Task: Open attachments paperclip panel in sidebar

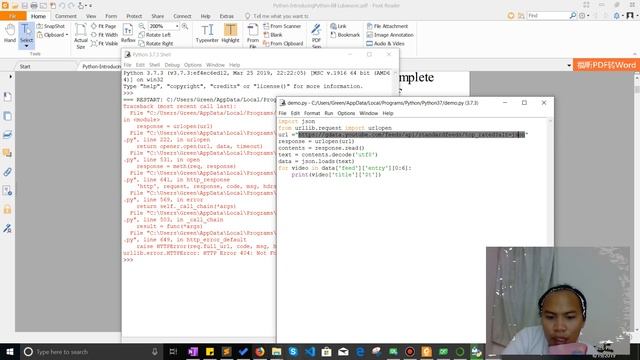Action: pyautogui.click(x=7, y=172)
